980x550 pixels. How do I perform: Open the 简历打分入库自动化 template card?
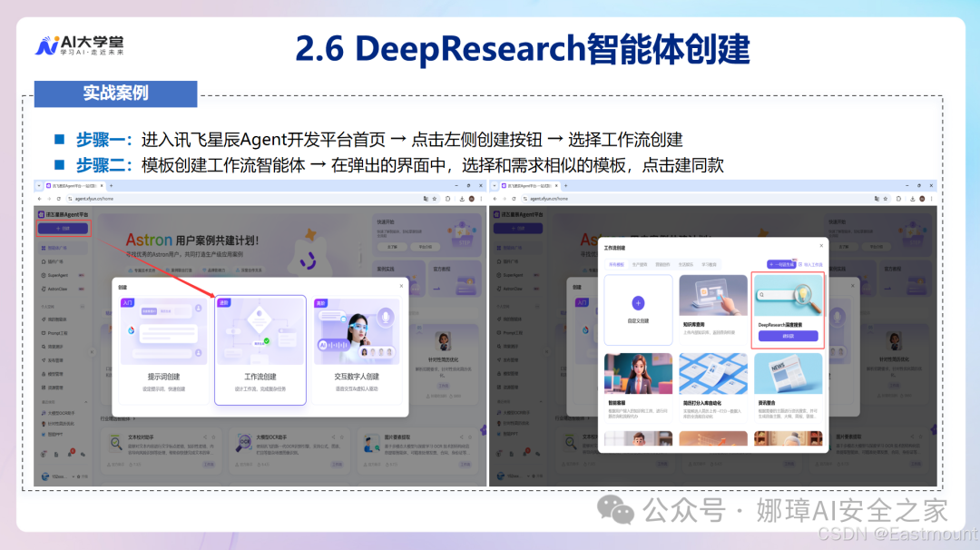pos(713,387)
